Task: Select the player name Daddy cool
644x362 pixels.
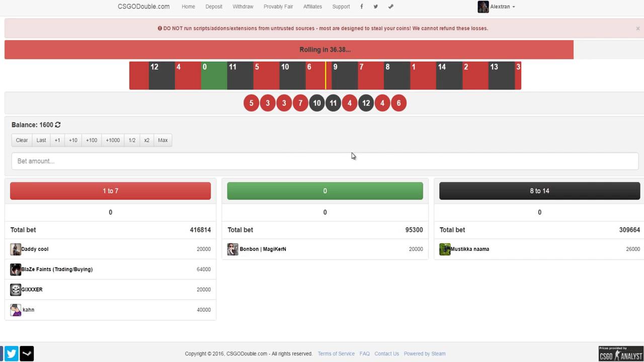Action: click(x=35, y=249)
